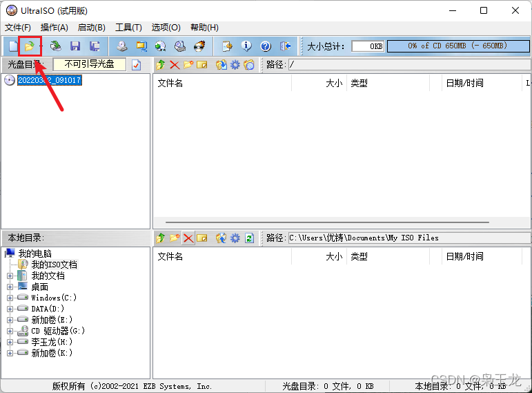Expand the 我的文档 tree node
532x393 pixels.
(10, 276)
